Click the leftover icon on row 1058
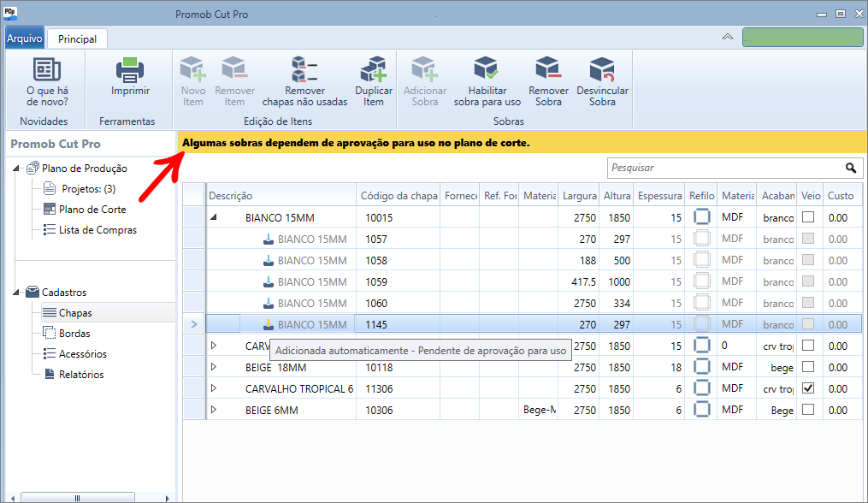 coord(268,260)
